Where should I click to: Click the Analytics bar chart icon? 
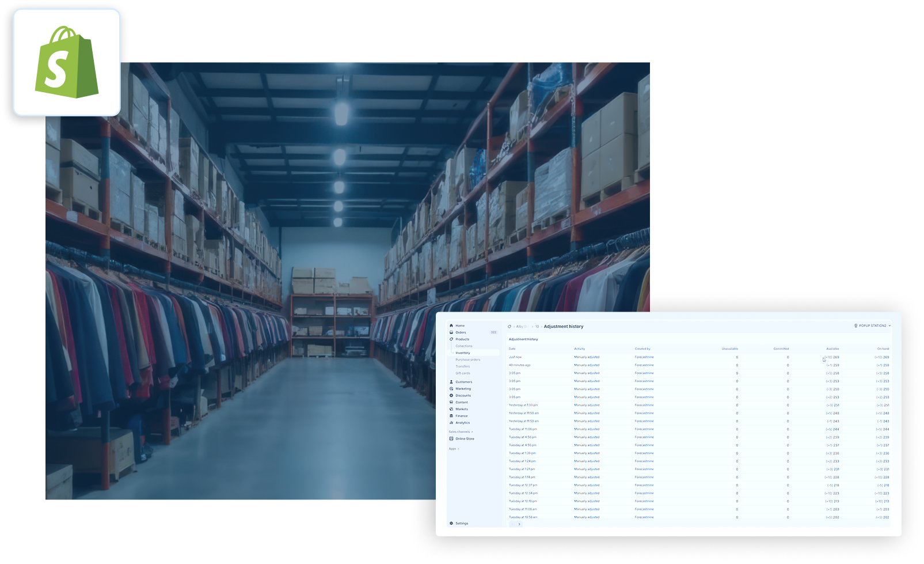(451, 423)
